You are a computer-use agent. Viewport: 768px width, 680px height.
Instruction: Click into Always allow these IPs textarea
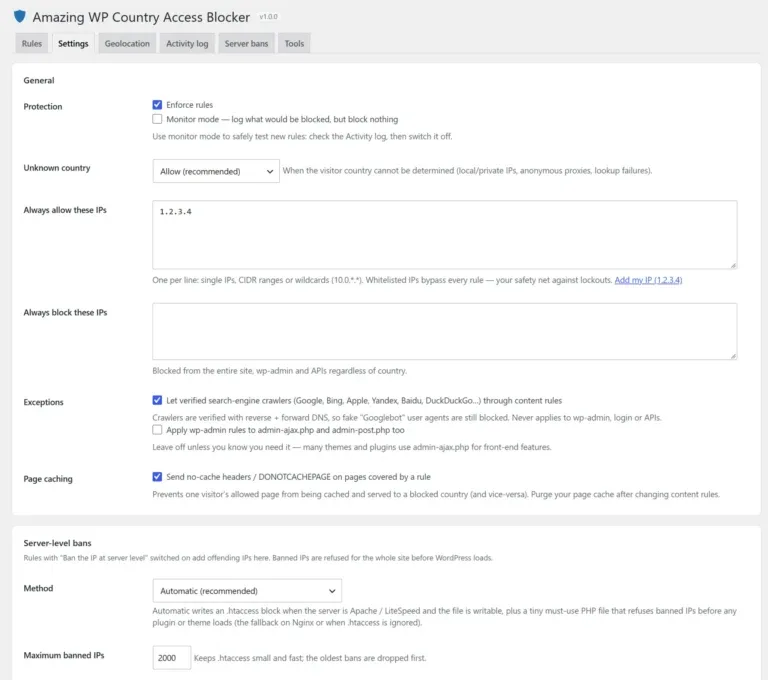pyautogui.click(x=444, y=235)
